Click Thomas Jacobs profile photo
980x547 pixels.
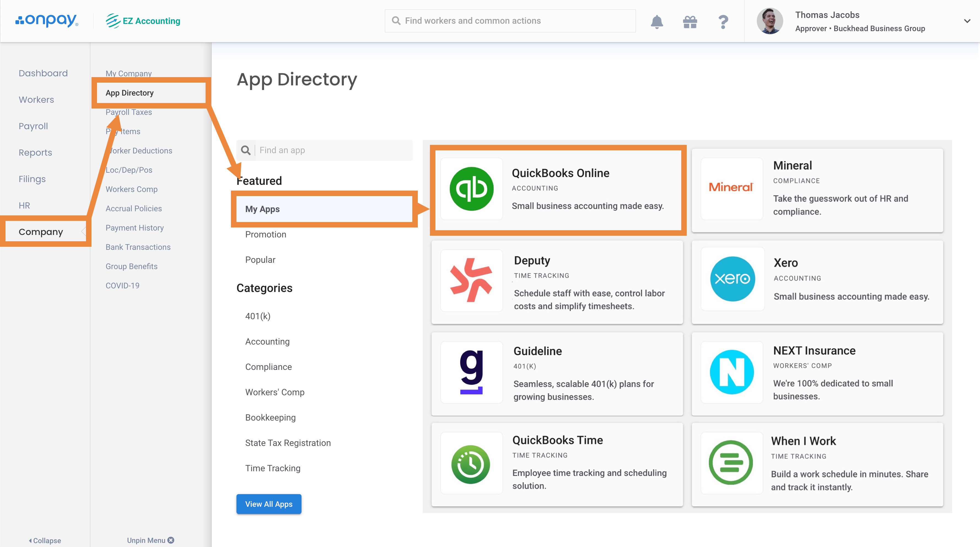point(770,21)
